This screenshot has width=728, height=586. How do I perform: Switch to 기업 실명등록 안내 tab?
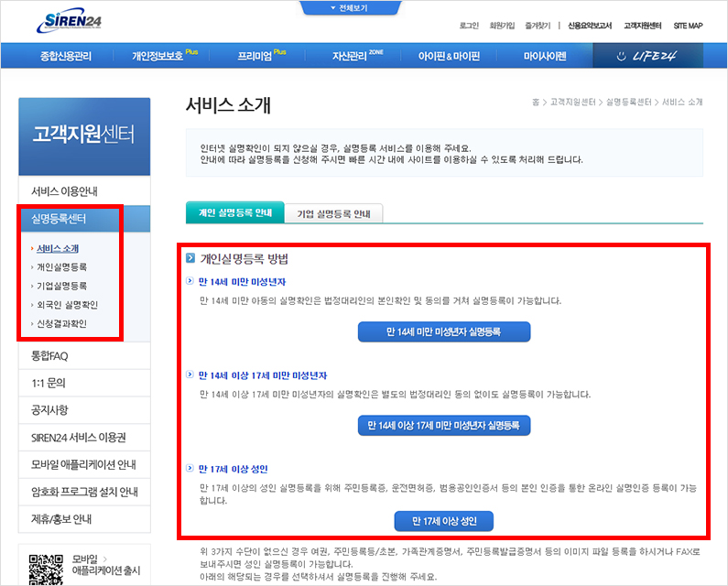click(x=334, y=213)
